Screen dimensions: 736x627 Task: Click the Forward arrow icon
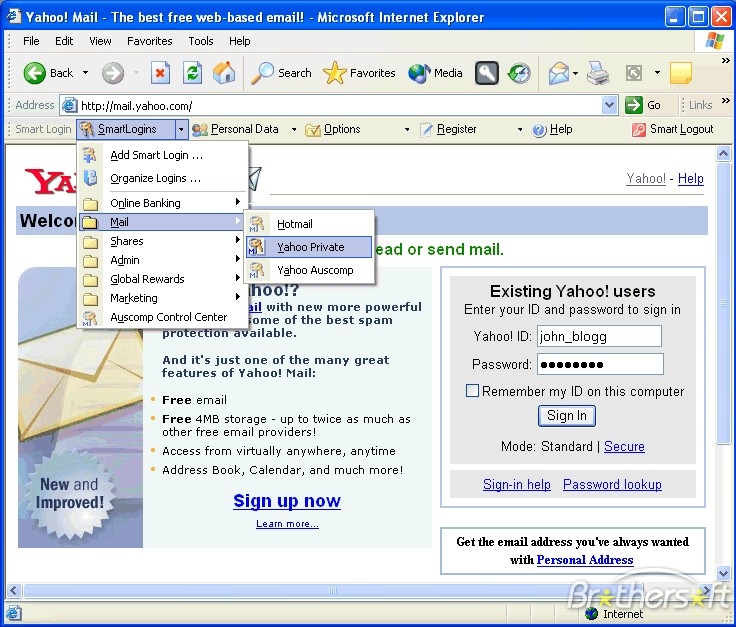[113, 73]
